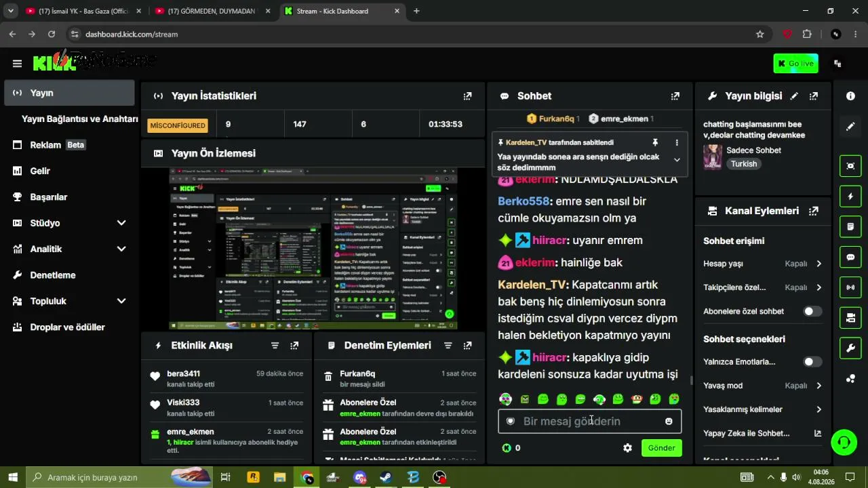
Task: Toggle Yalnızca Emotlarla switch
Action: point(812,362)
